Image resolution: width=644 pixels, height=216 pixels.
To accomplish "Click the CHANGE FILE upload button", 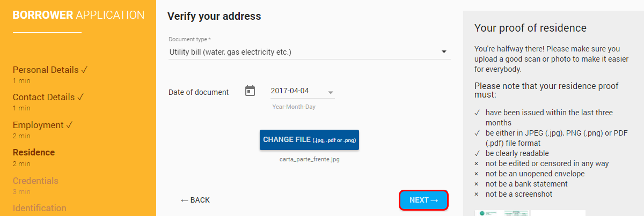I will click(309, 140).
